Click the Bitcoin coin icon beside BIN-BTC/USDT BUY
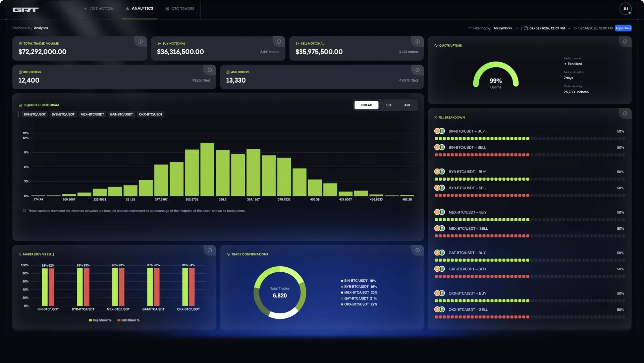Viewport: 644px width, 363px height. point(437,131)
